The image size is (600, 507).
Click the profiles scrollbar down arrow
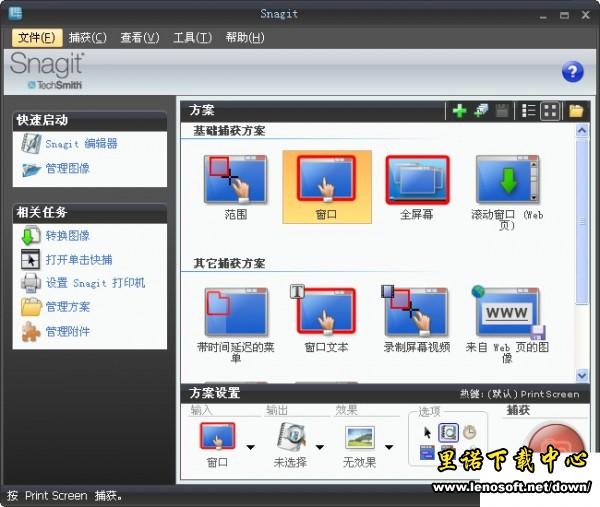click(x=582, y=375)
